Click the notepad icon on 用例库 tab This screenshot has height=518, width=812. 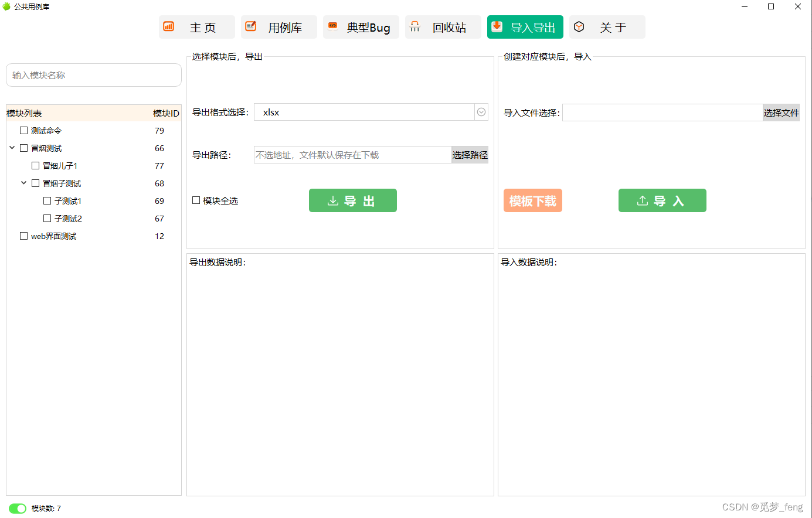(251, 26)
